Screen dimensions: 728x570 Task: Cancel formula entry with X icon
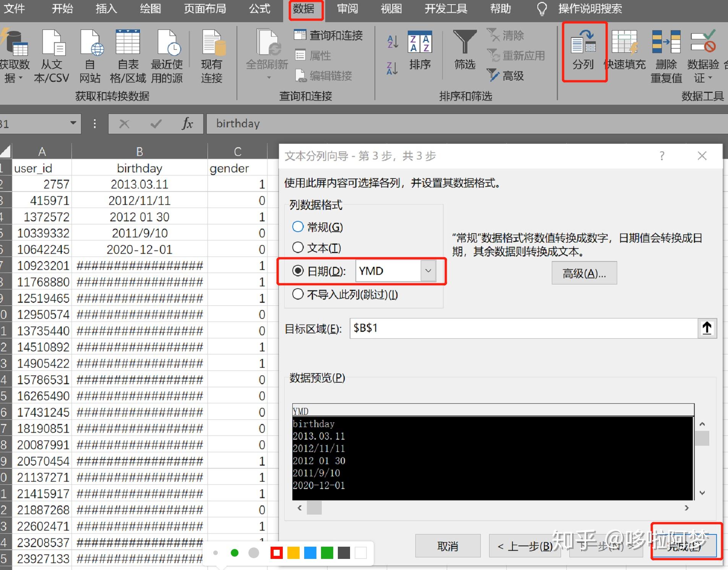pyautogui.click(x=124, y=123)
